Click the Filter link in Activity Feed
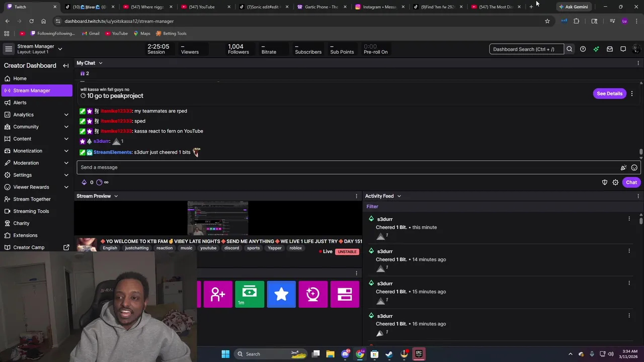 click(372, 207)
